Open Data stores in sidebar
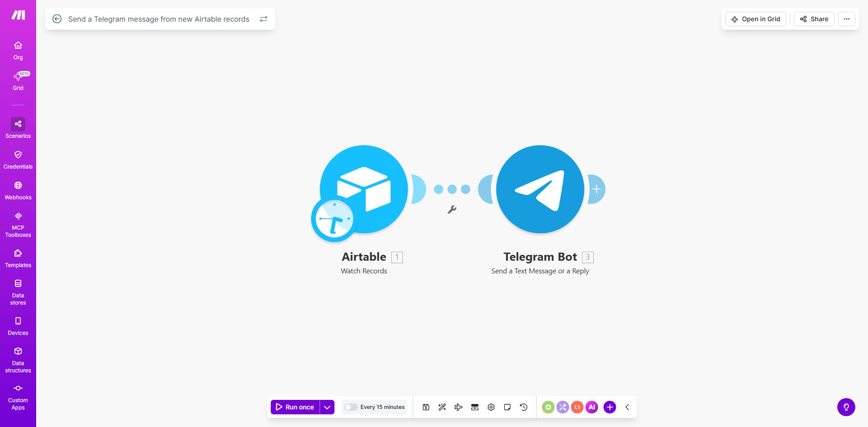The image size is (868, 427). pos(18,292)
